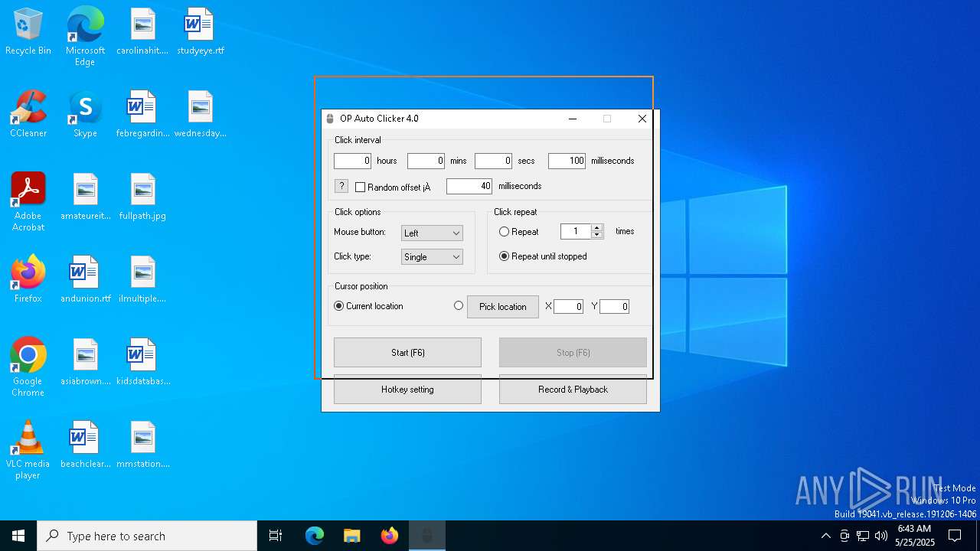Select the Skype desktop shortcut
Screen dimensions: 980x551
[x=85, y=113]
